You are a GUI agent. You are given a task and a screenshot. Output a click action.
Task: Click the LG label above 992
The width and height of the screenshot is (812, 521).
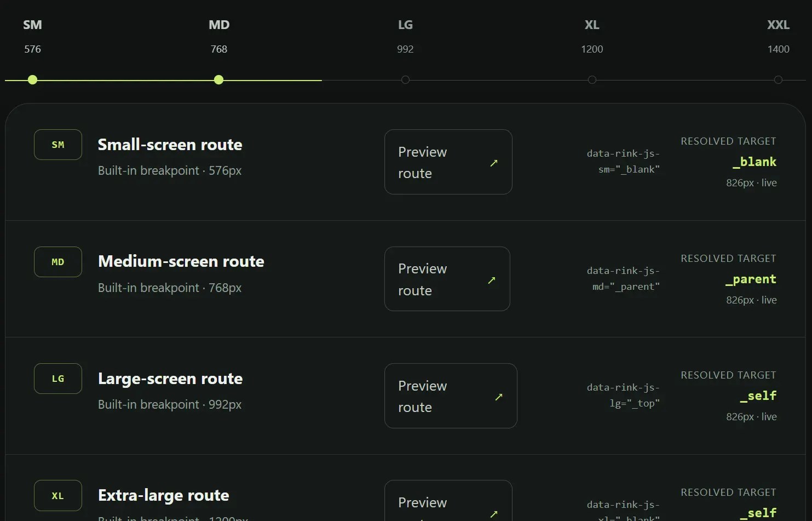click(x=405, y=25)
